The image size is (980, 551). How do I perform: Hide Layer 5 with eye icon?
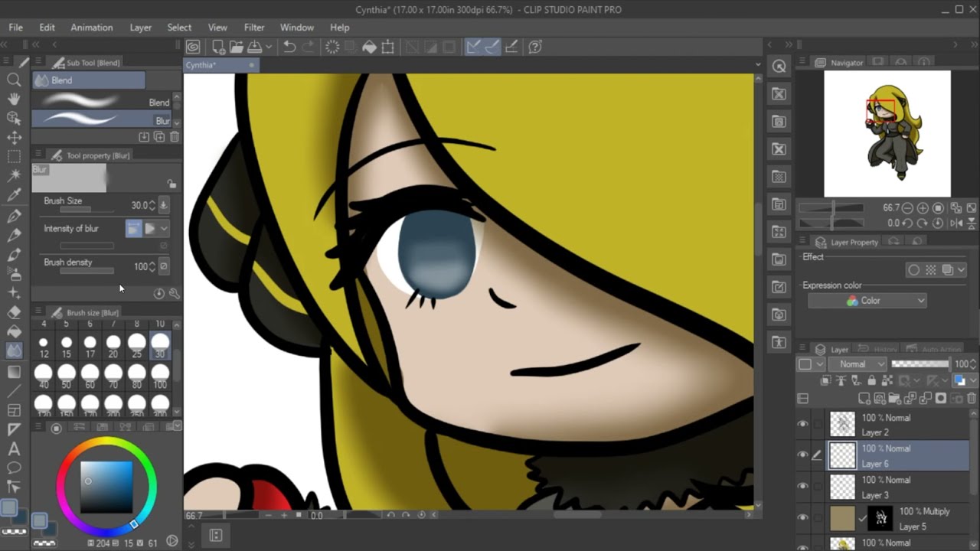coord(802,517)
